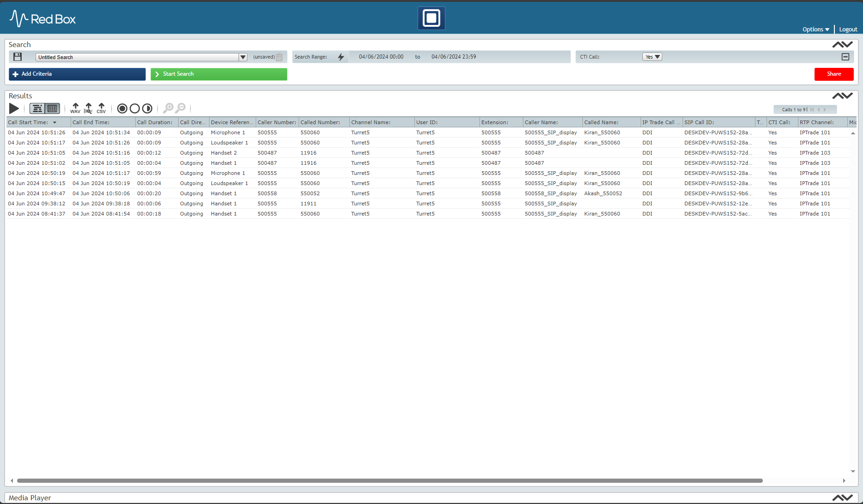The height and width of the screenshot is (504, 863).
Task: Open the Options menu
Action: click(816, 30)
